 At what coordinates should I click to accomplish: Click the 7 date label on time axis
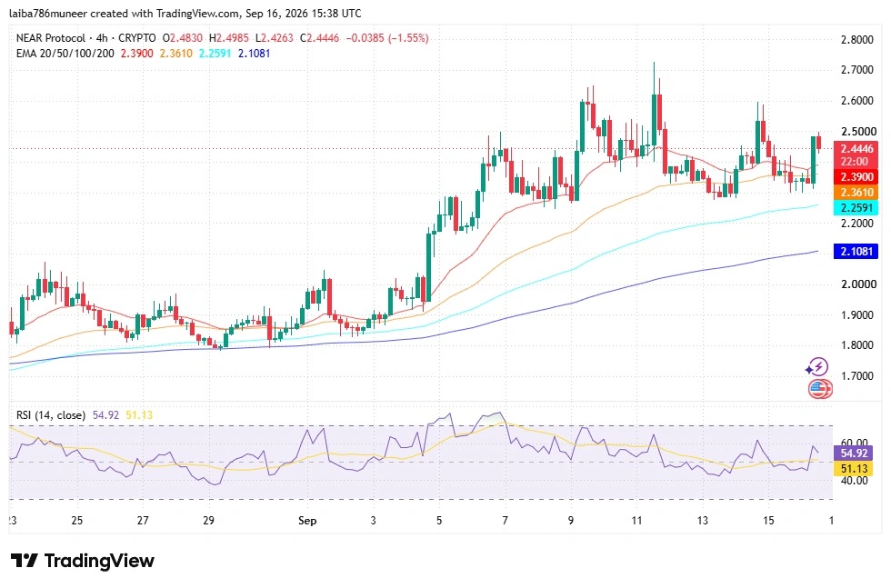505,521
